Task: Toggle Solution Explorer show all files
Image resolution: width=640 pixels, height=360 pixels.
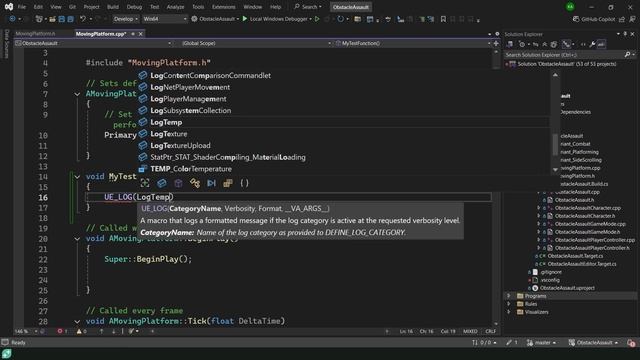Action: coord(554,44)
